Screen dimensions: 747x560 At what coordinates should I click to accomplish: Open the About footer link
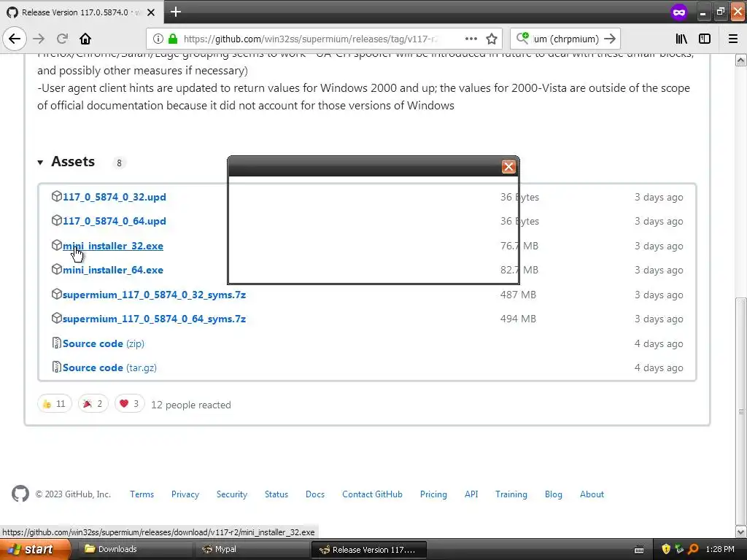pos(592,494)
